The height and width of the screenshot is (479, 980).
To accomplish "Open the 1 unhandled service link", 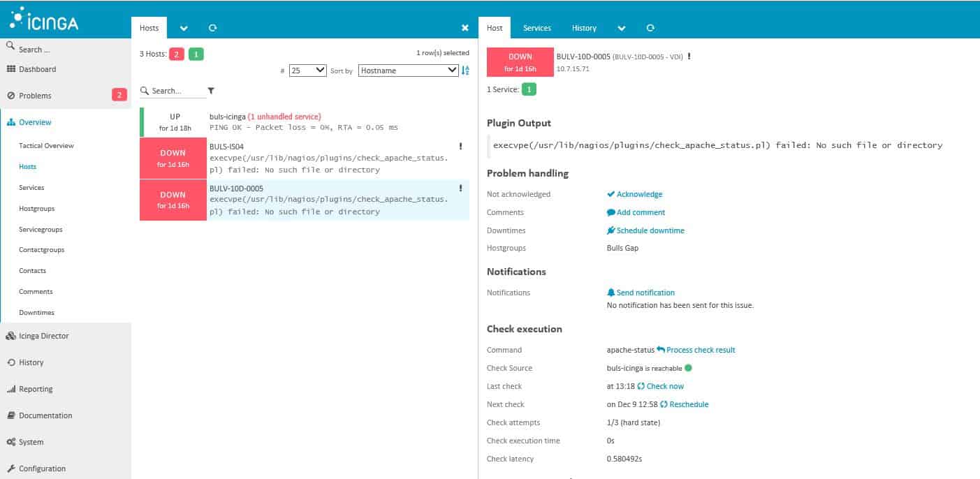I will tap(284, 117).
